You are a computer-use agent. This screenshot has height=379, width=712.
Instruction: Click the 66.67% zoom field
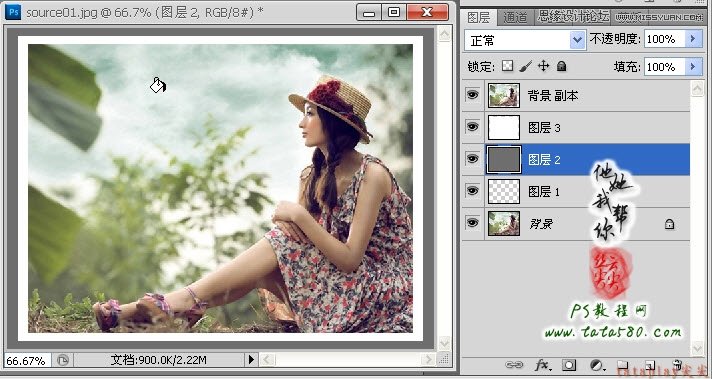[x=26, y=361]
